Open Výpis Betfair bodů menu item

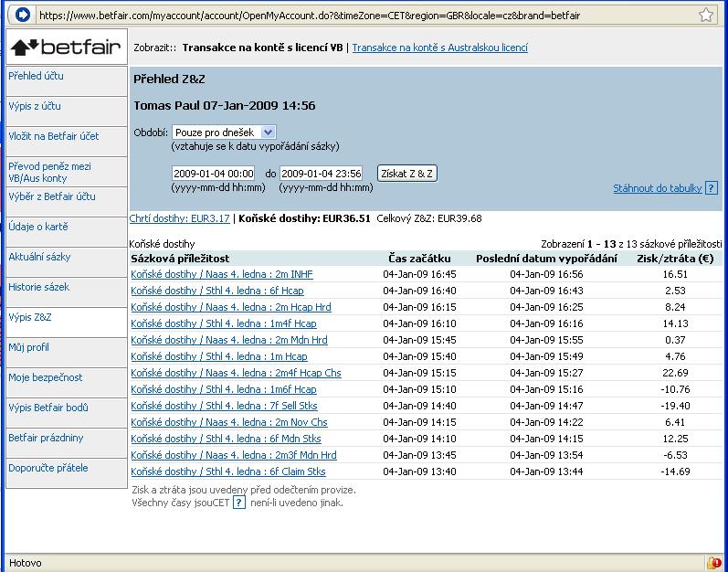pyautogui.click(x=67, y=413)
